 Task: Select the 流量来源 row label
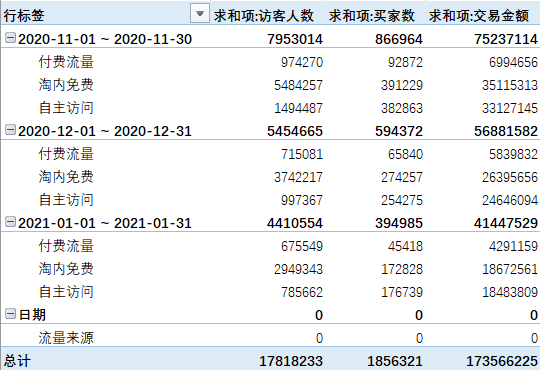[x=66, y=338]
